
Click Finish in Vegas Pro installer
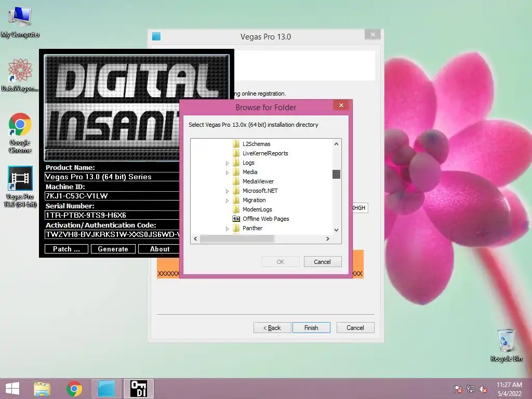311,328
